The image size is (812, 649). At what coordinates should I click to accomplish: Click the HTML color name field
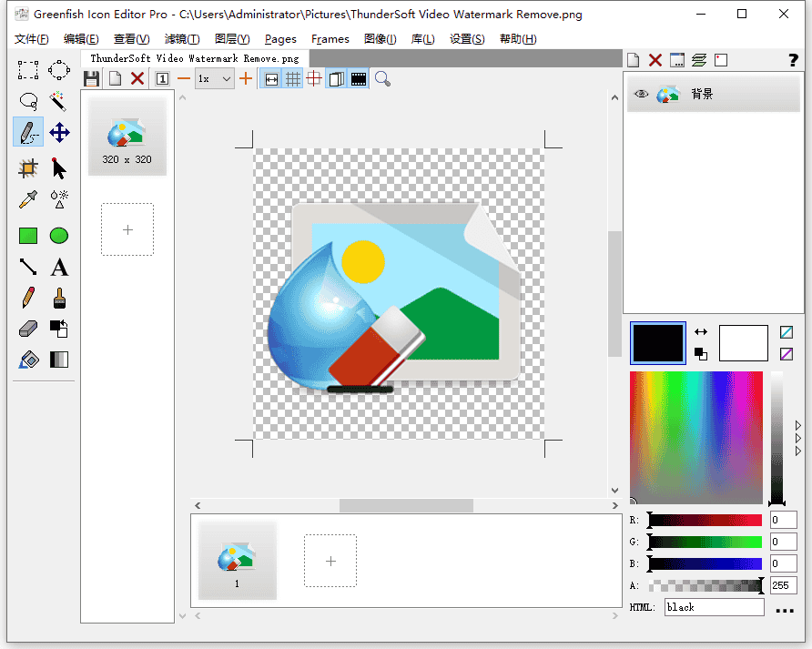[714, 607]
